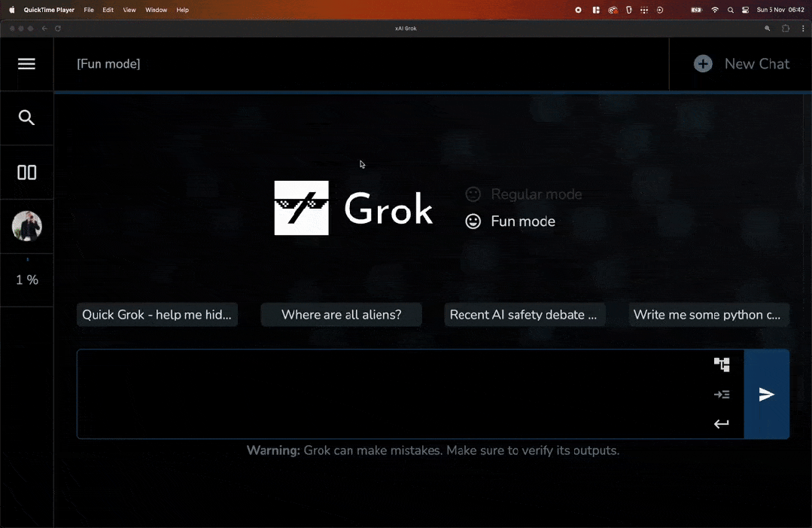The image size is (812, 528).
Task: Choose the 'Quick Grok - help me hid...' suggestion
Action: click(157, 315)
